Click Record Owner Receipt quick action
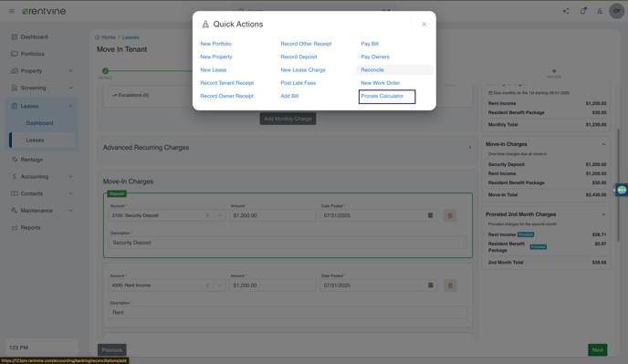Image resolution: width=628 pixels, height=364 pixels. tap(227, 96)
